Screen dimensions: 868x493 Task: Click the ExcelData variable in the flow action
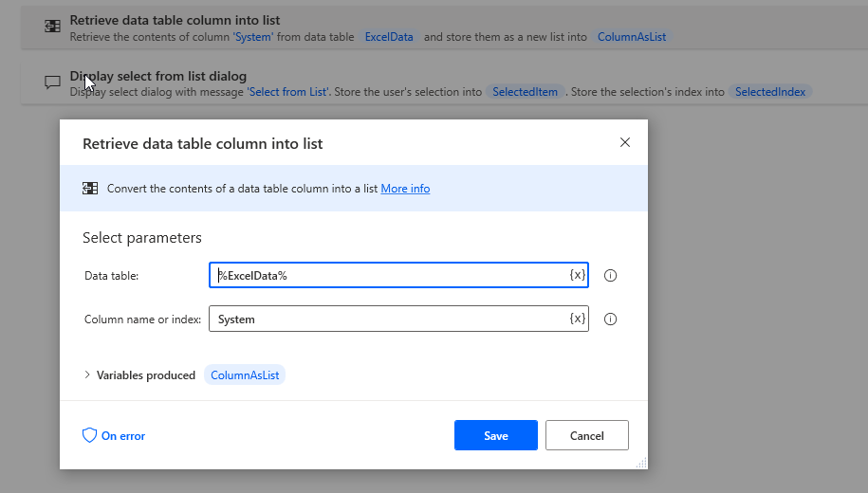tap(389, 37)
